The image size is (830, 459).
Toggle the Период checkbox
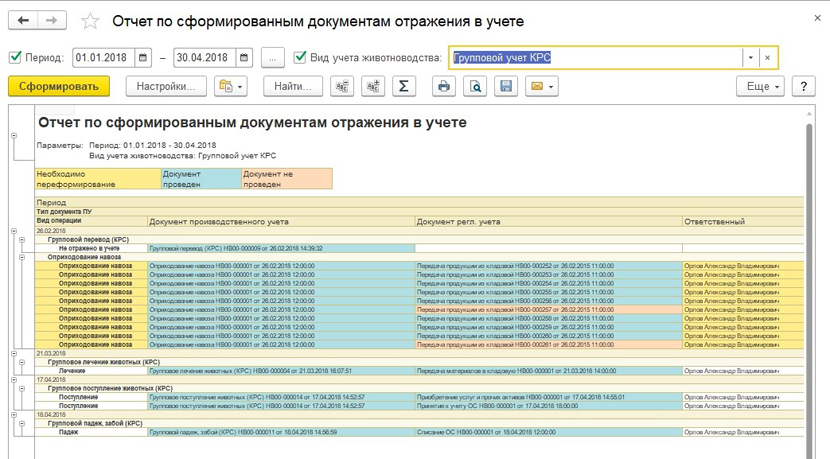click(15, 58)
